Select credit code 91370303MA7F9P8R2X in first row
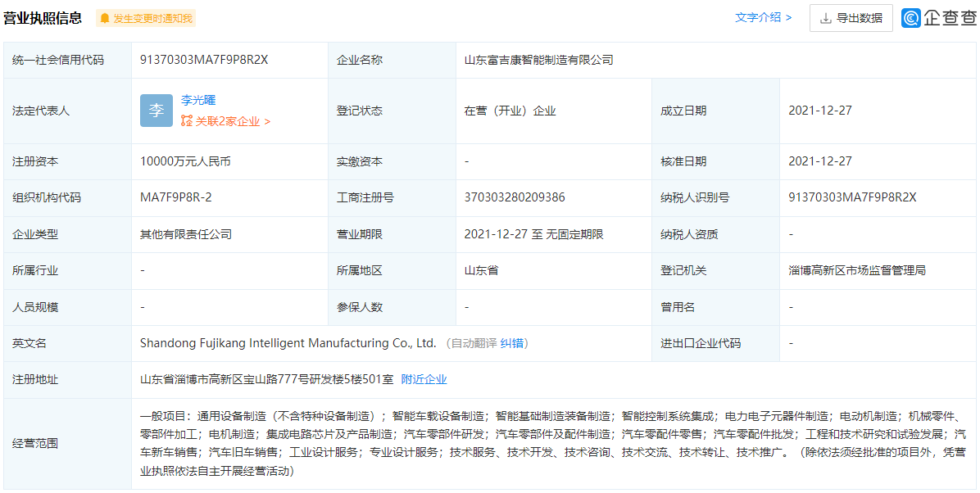980x493 pixels. tap(204, 60)
